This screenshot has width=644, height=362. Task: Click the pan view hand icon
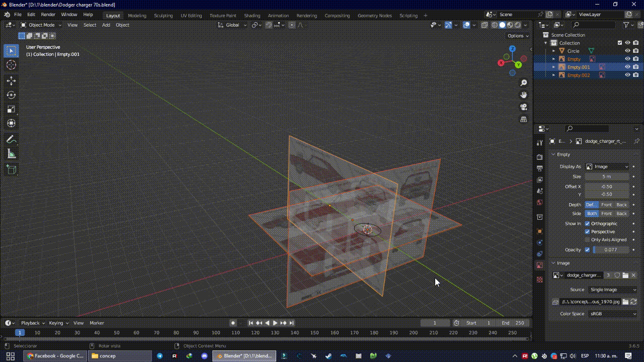coord(524,95)
